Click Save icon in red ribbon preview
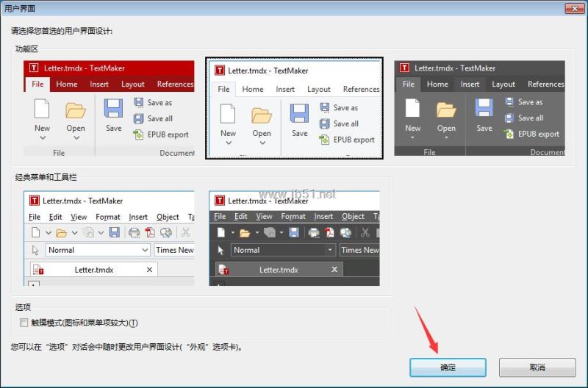Image resolution: width=588 pixels, height=388 pixels. pyautogui.click(x=113, y=109)
